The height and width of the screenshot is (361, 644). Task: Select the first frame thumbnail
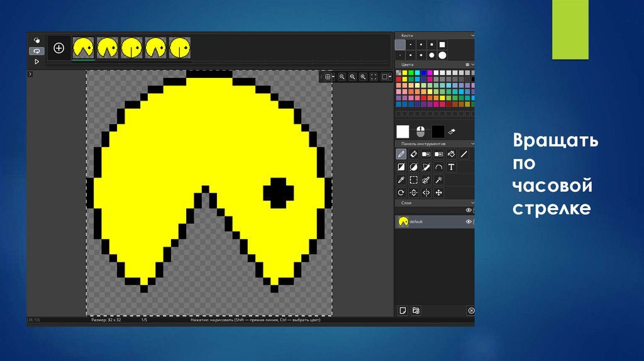84,48
